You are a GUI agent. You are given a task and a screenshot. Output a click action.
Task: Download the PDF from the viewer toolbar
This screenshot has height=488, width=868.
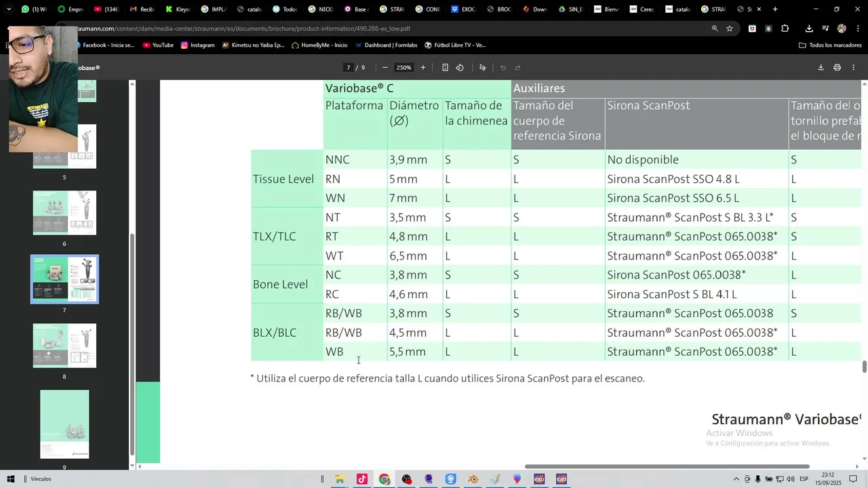pyautogui.click(x=821, y=68)
